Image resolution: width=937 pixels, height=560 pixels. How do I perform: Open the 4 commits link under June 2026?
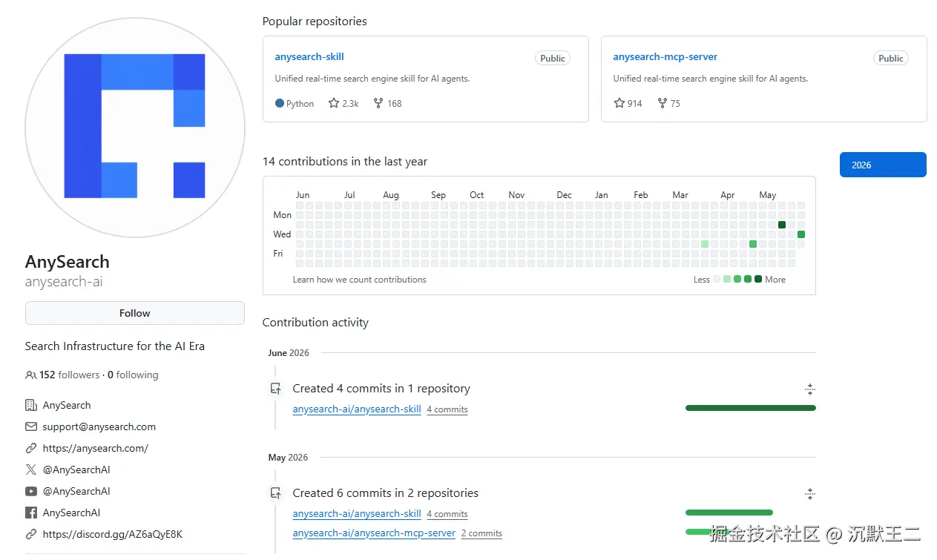447,409
